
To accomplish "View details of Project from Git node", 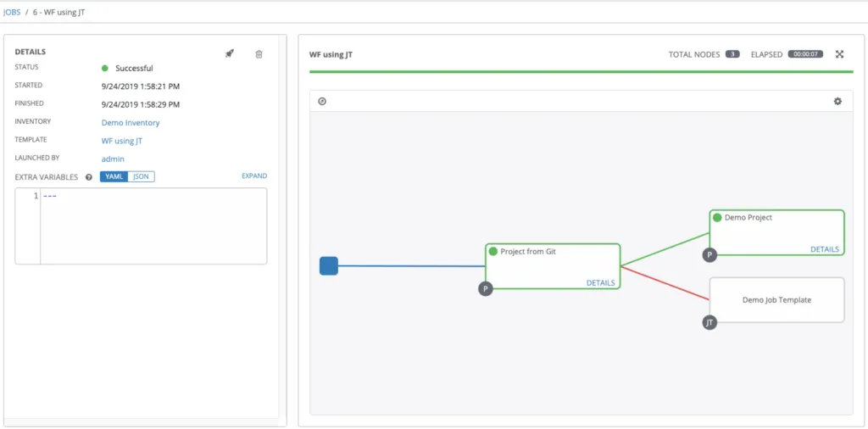I will point(600,283).
